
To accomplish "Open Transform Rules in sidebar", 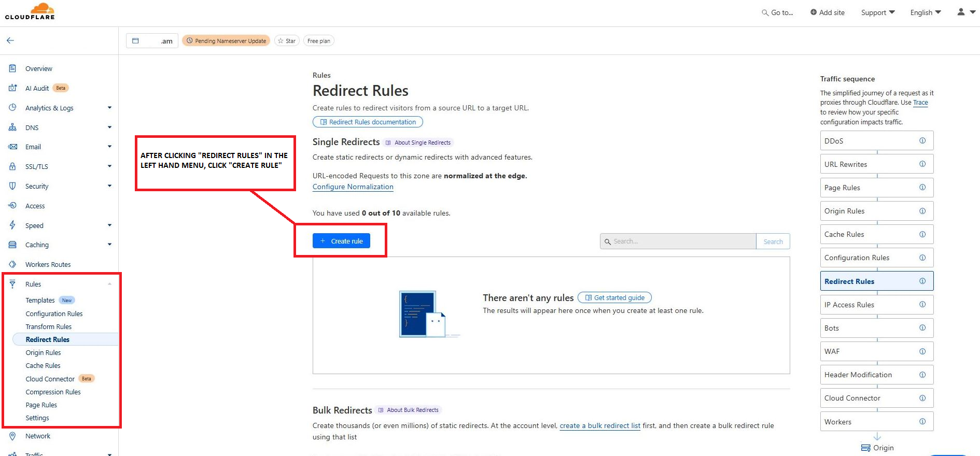I will click(x=49, y=326).
